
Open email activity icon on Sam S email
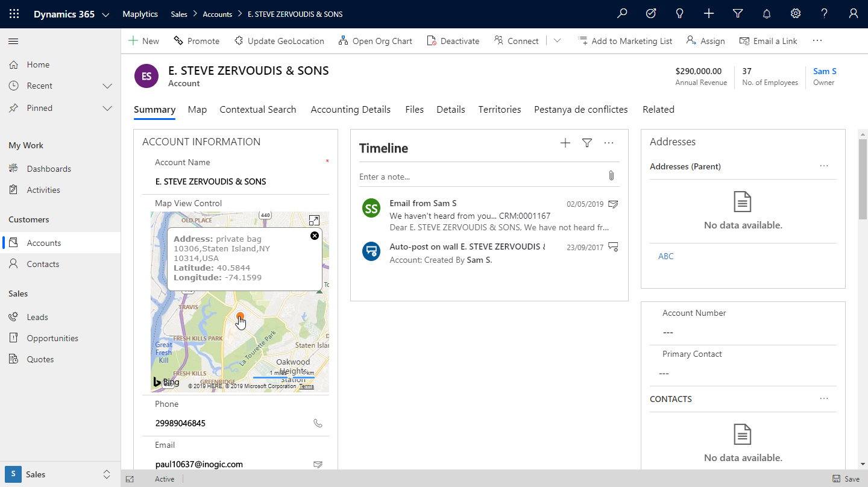coord(614,204)
